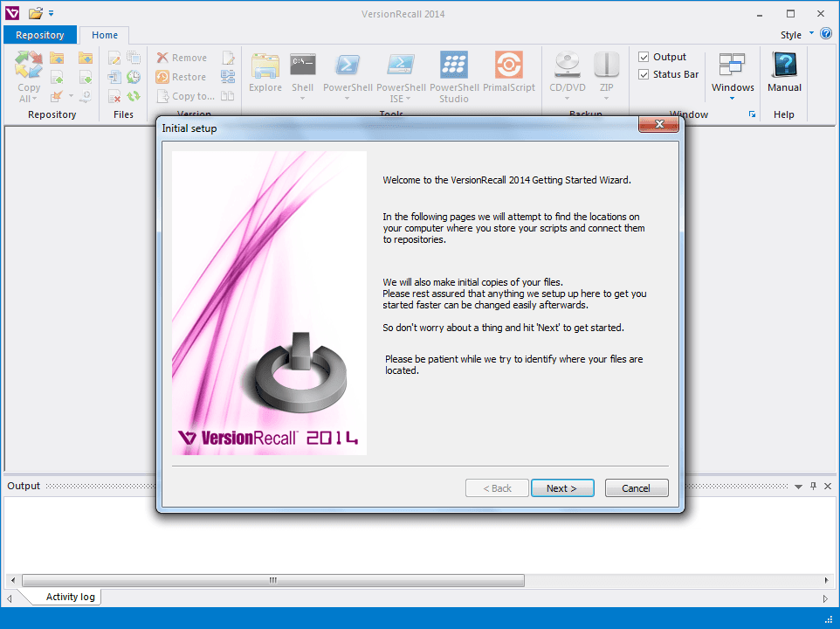Image resolution: width=840 pixels, height=629 pixels.
Task: Click the Remove version button
Action: click(x=182, y=58)
